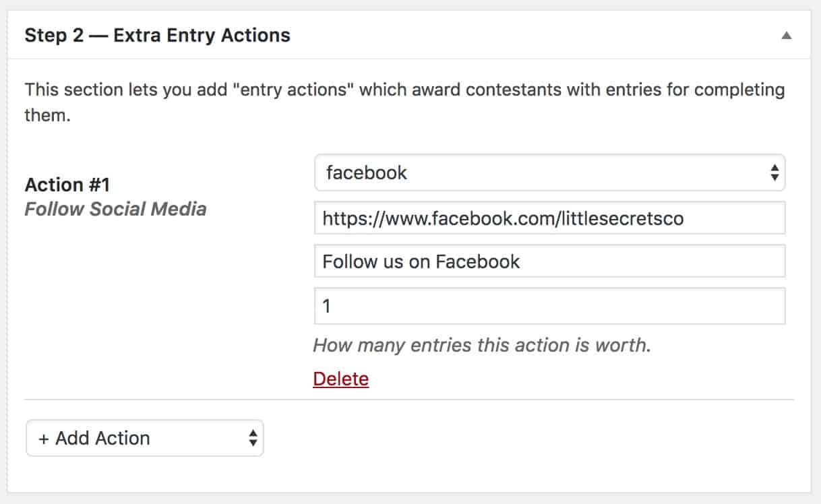
Task: Click the "Follow Social Media" action type label
Action: coord(115,209)
